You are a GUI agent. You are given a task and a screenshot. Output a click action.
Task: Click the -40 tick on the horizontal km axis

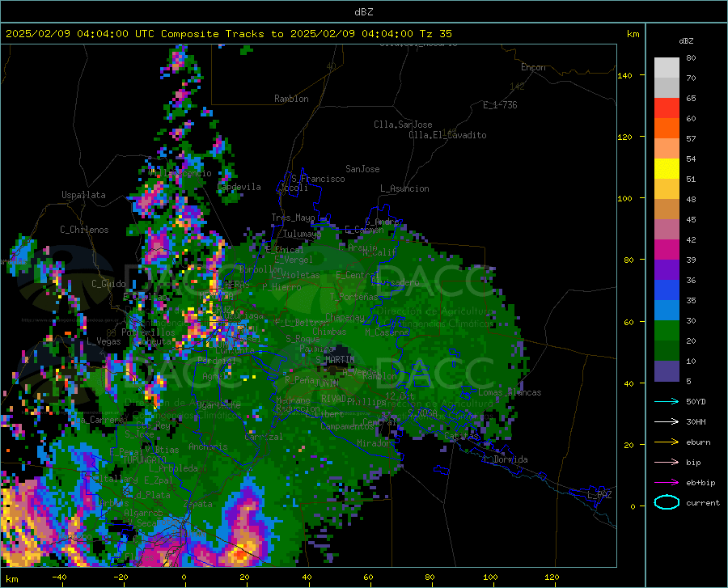click(59, 577)
